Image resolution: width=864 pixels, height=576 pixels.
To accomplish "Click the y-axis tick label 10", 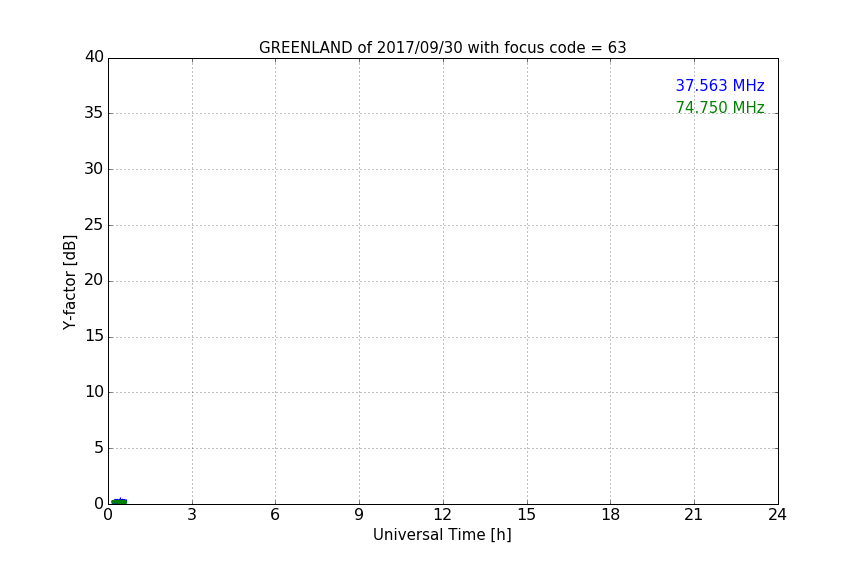I will [94, 392].
